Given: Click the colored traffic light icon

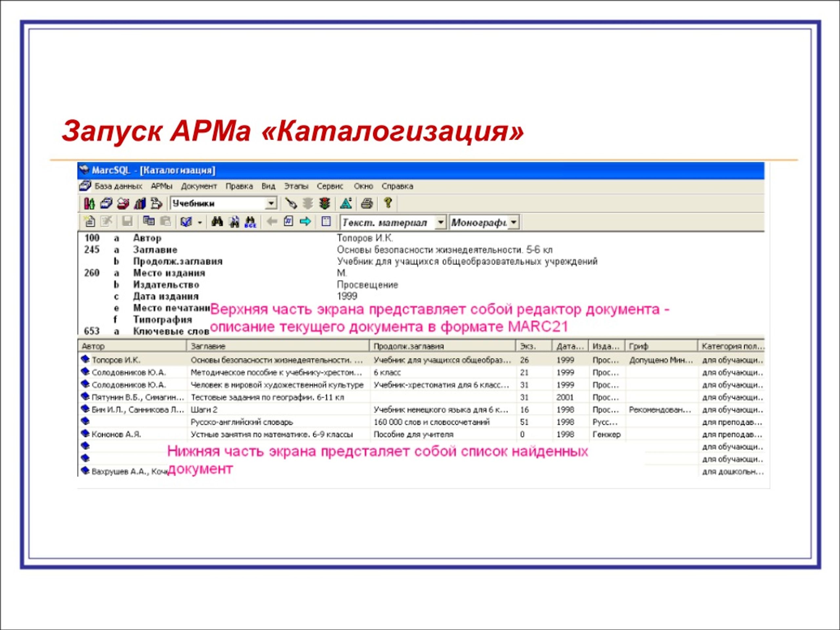Looking at the screenshot, I should (325, 204).
